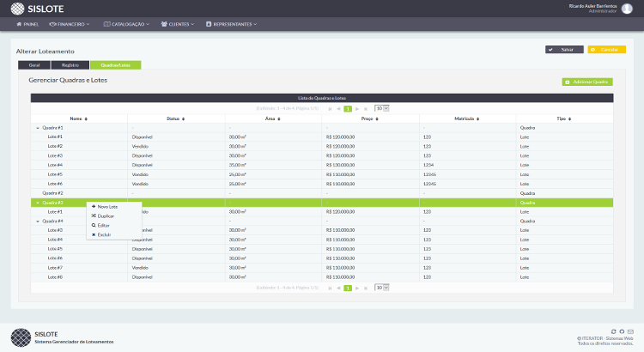The image size is (644, 352).
Task: Select the Quadra #2 row
Action: (322, 193)
